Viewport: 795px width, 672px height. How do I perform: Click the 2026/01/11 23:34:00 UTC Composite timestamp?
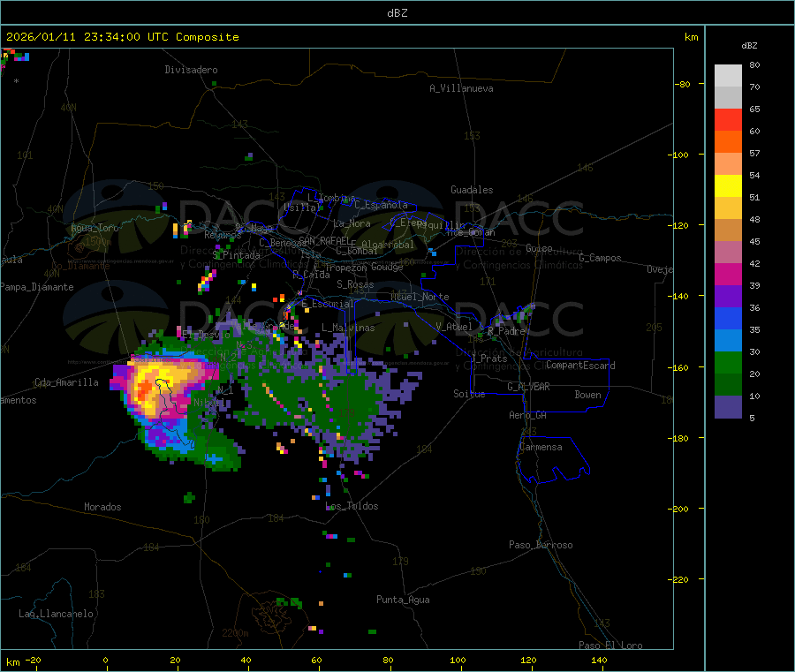tap(122, 37)
